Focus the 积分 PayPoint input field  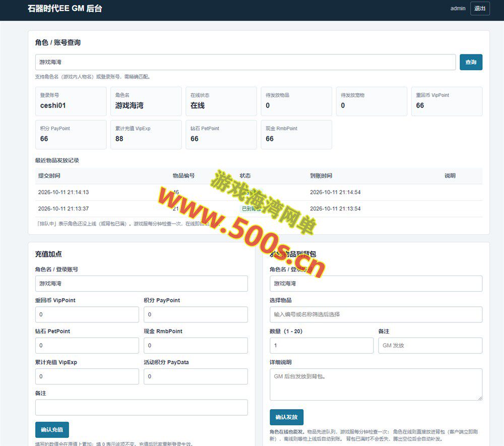pos(196,314)
